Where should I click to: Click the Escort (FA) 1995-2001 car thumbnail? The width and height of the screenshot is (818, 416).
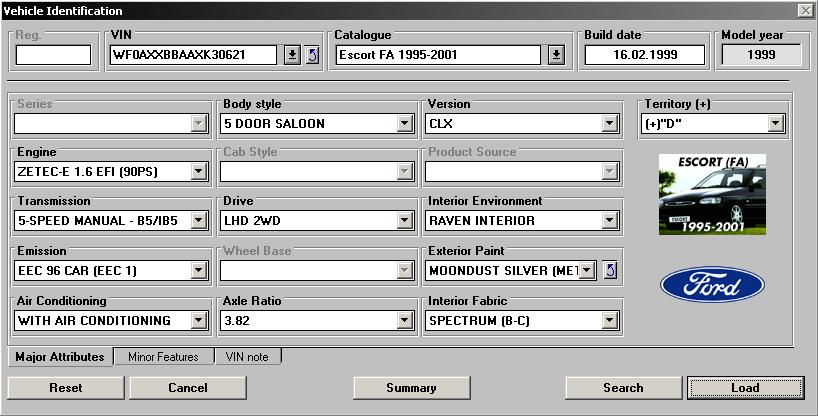click(x=712, y=194)
